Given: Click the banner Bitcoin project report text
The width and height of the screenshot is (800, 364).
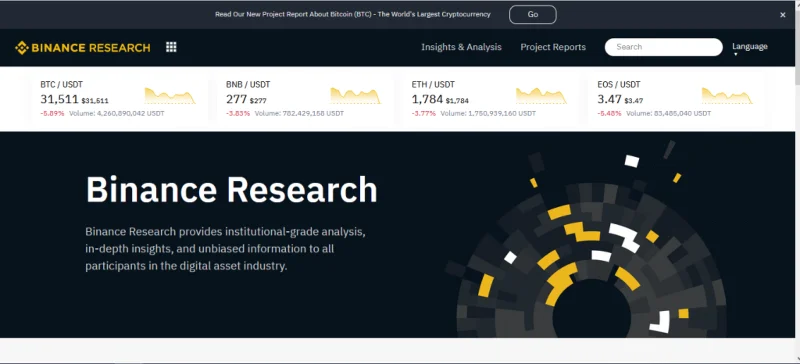Looking at the screenshot, I should [x=353, y=14].
